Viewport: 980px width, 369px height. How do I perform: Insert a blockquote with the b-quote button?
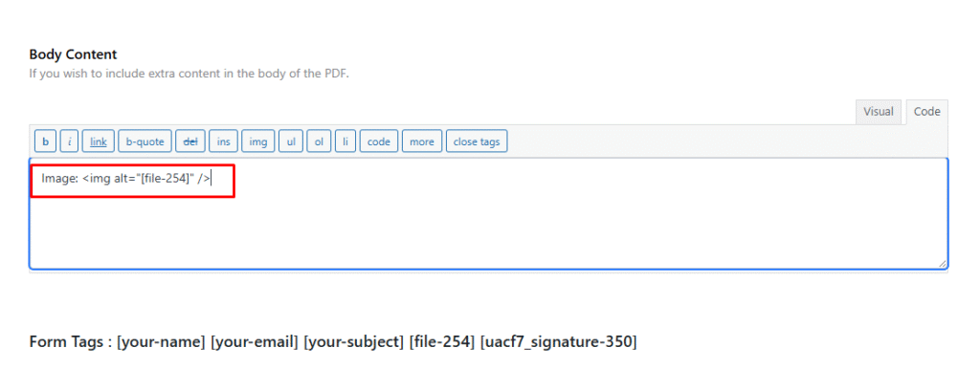point(145,141)
